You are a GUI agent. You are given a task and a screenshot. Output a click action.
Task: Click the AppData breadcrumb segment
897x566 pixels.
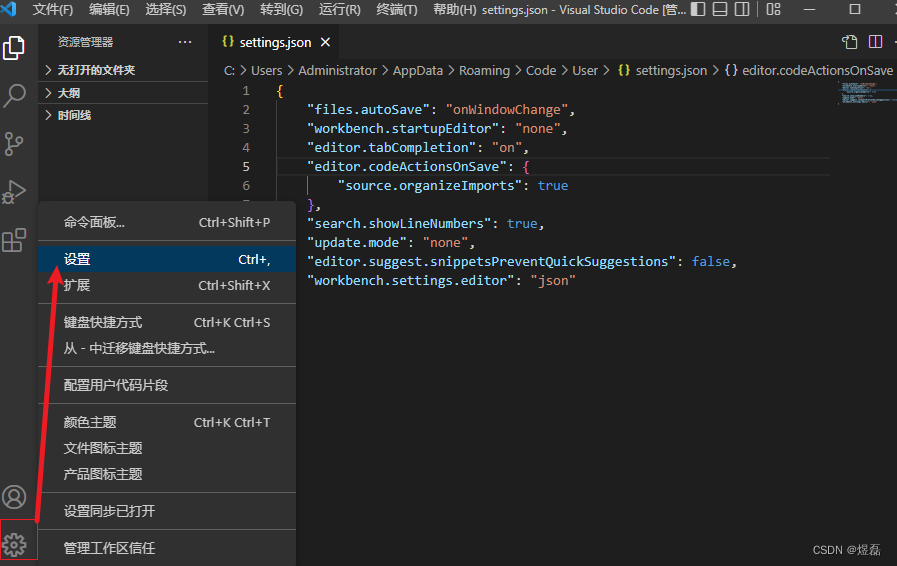point(418,70)
